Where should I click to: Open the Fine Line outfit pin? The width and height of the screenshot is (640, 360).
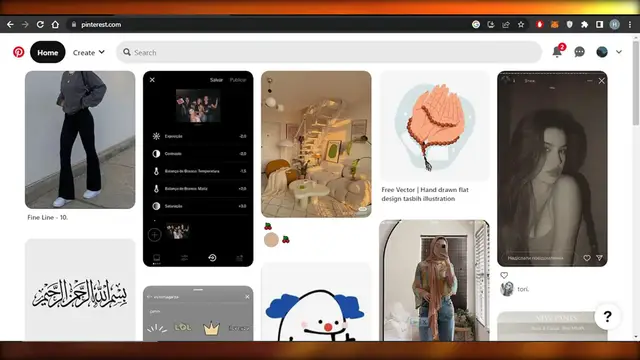point(80,140)
